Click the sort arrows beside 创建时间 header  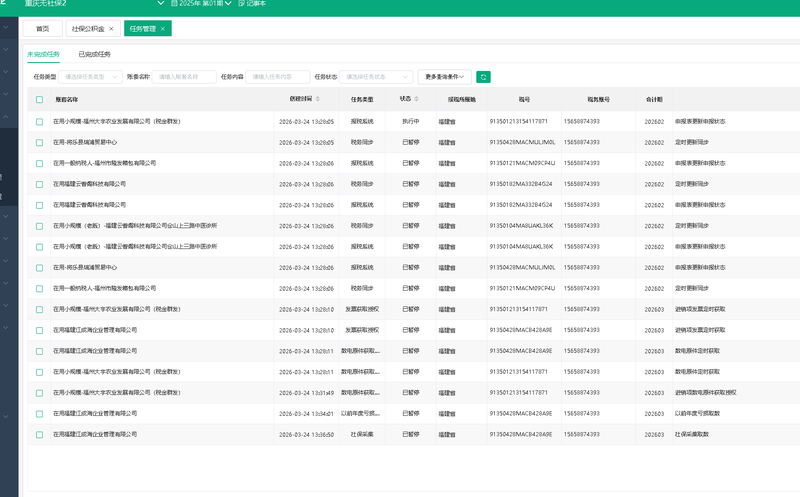pos(317,99)
